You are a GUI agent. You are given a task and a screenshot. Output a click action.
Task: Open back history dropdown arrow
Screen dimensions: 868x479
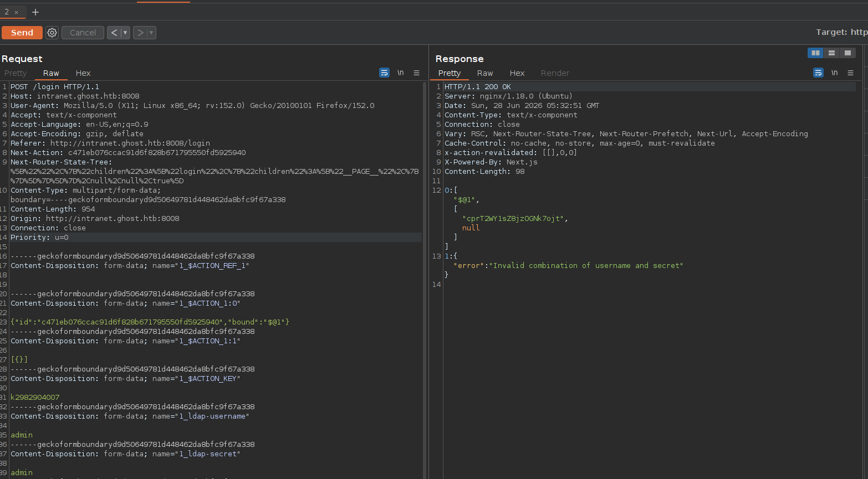click(125, 33)
